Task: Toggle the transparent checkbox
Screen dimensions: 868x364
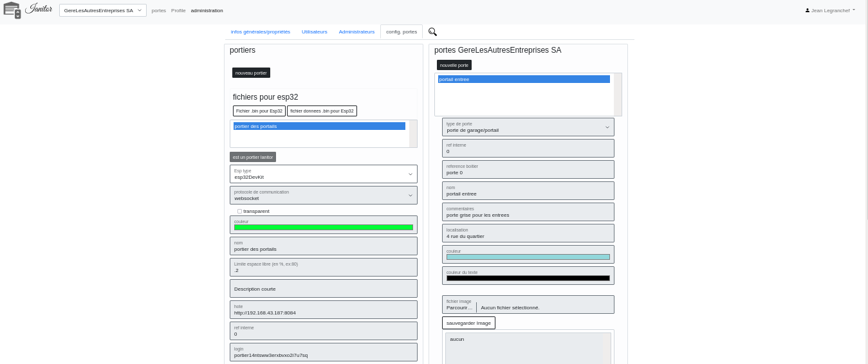Action: tap(239, 211)
